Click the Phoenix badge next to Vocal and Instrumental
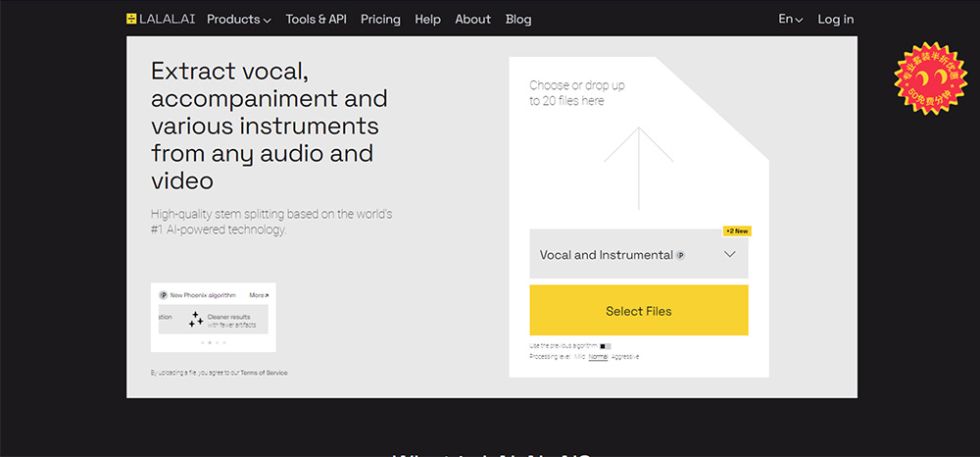 pyautogui.click(x=680, y=255)
